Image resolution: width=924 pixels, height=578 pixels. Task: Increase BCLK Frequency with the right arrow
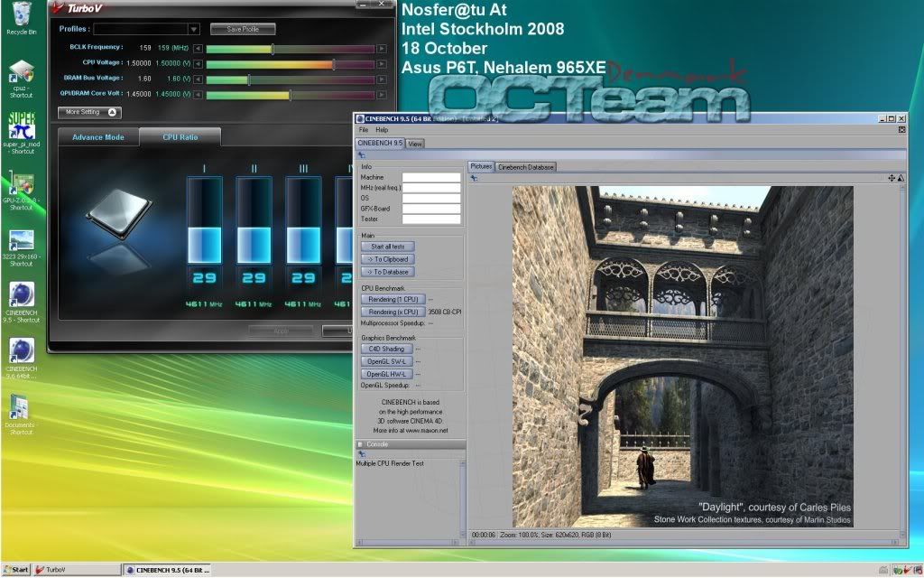(x=382, y=49)
